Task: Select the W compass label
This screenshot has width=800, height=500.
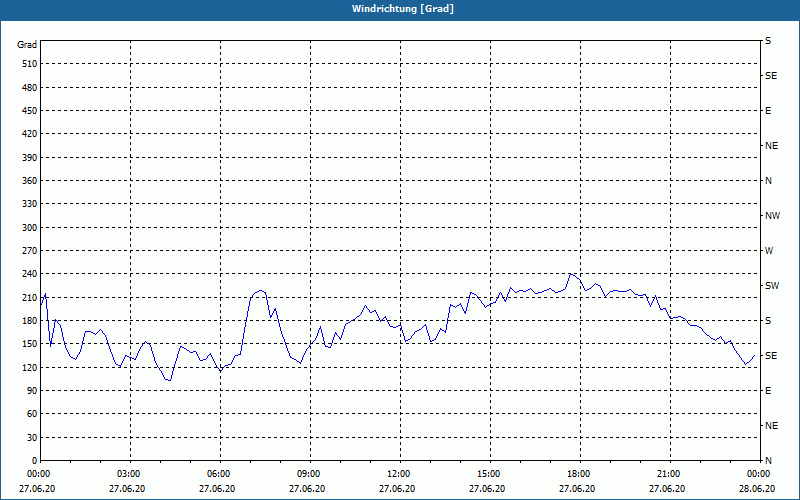Action: [769, 251]
